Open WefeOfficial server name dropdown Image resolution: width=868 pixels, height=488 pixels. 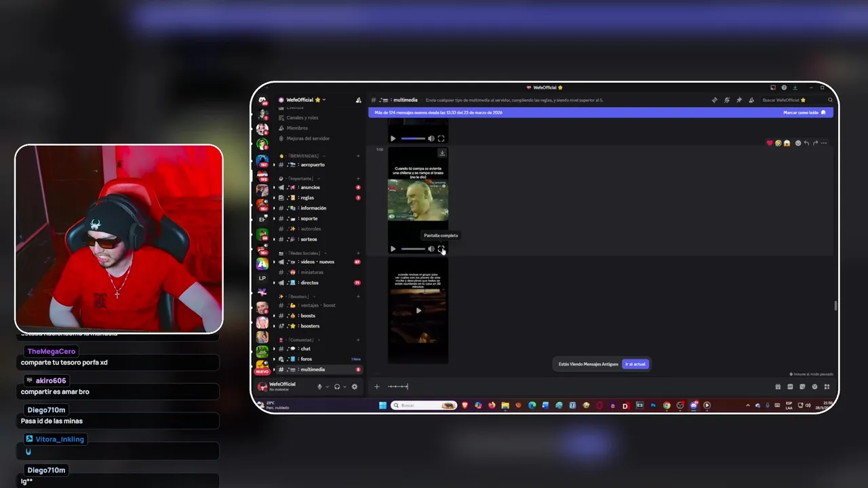[x=306, y=100]
